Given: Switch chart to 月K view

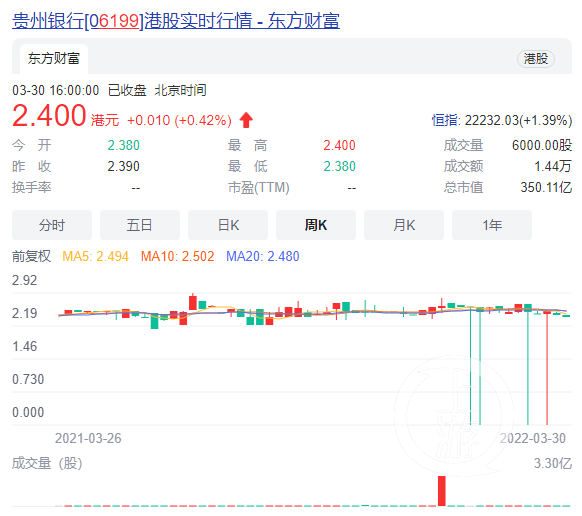Looking at the screenshot, I should pos(404,225).
